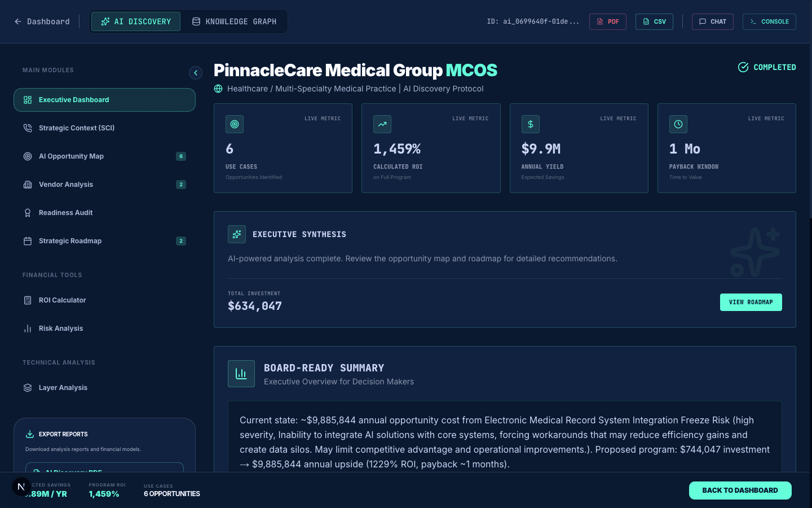The height and width of the screenshot is (508, 812).
Task: Open Strategic Context (SCI) module
Action: click(104, 128)
